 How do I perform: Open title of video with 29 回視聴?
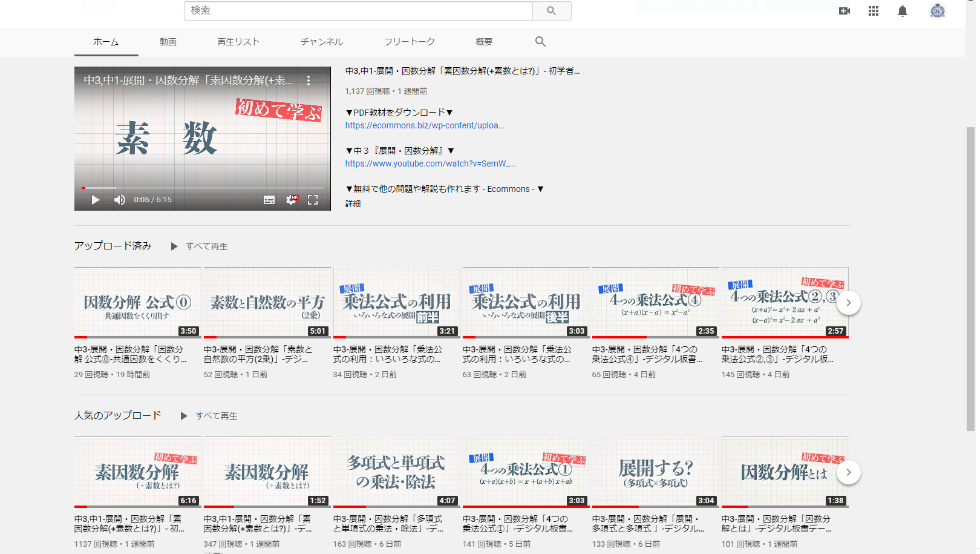pyautogui.click(x=130, y=354)
